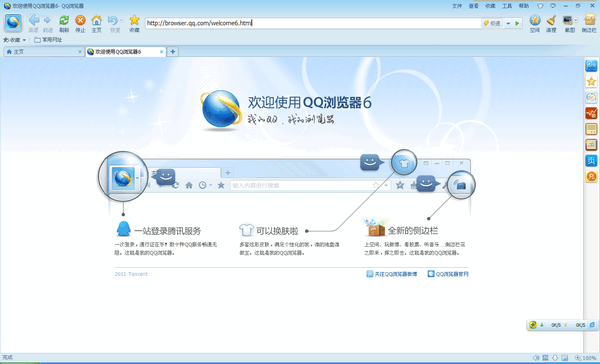Open the sidebar QQ panel icon at top
Viewport: 600px width, 364px height.
[x=591, y=66]
